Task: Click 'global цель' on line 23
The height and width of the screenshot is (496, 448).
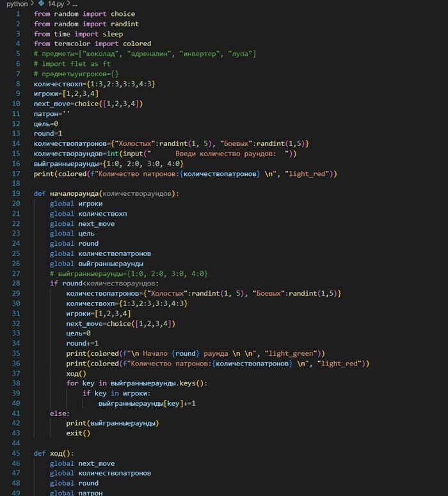Action: [72, 234]
